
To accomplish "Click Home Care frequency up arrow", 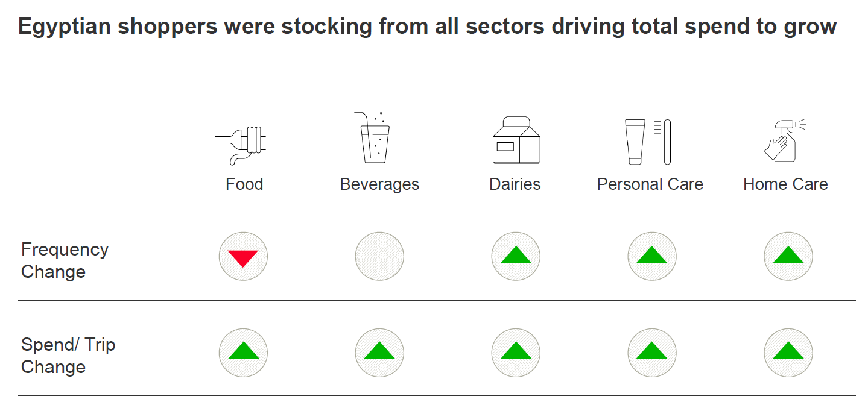I will pyautogui.click(x=788, y=257).
